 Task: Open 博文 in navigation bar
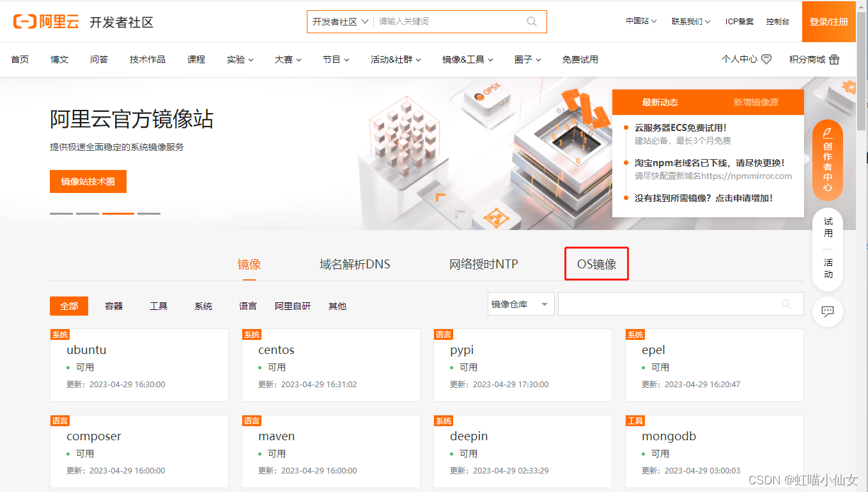pos(59,59)
